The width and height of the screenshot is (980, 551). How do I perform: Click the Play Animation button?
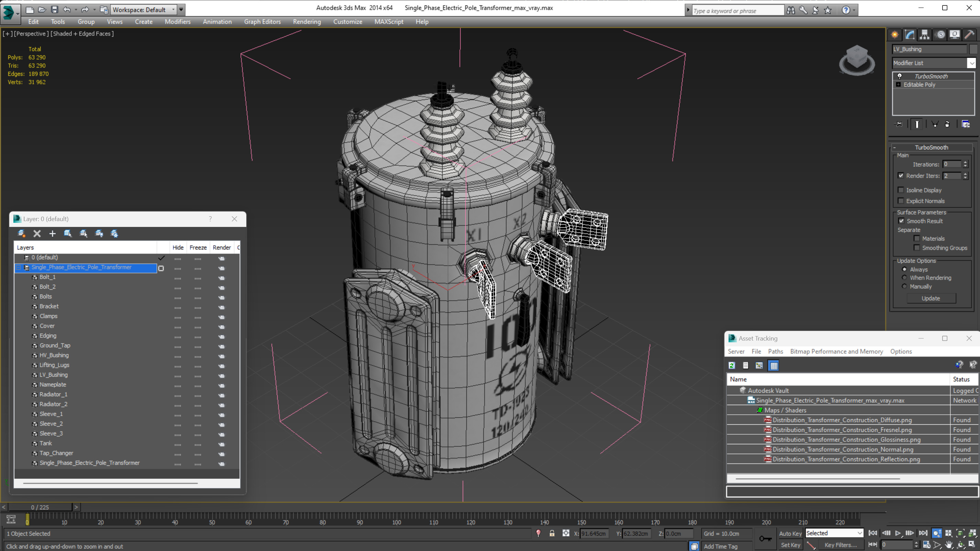pos(898,533)
